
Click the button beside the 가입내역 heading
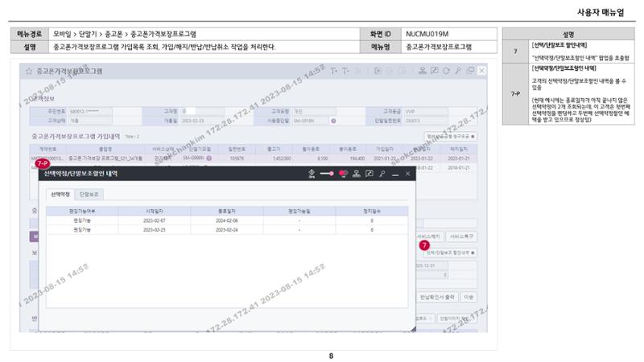click(x=451, y=136)
